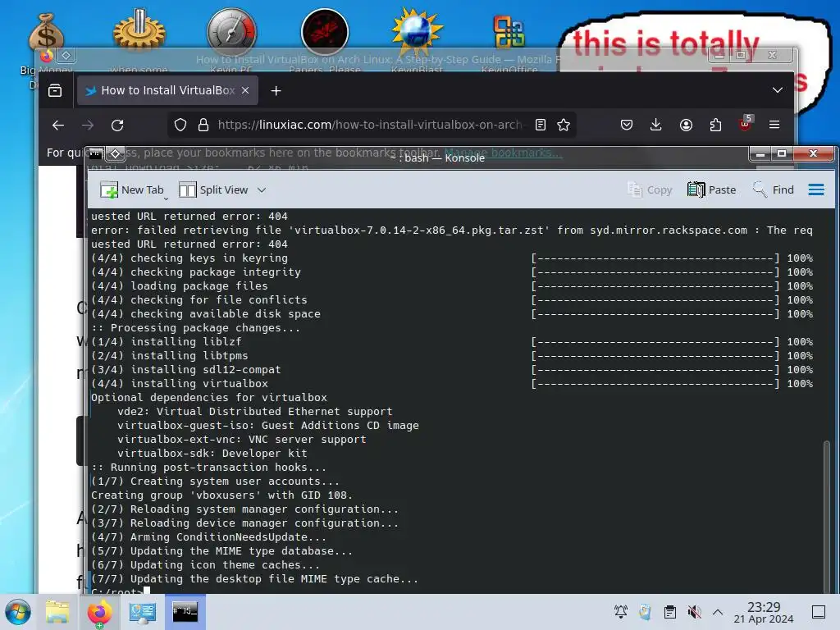Click Manage bookmarks link
The height and width of the screenshot is (630, 840).
[503, 153]
